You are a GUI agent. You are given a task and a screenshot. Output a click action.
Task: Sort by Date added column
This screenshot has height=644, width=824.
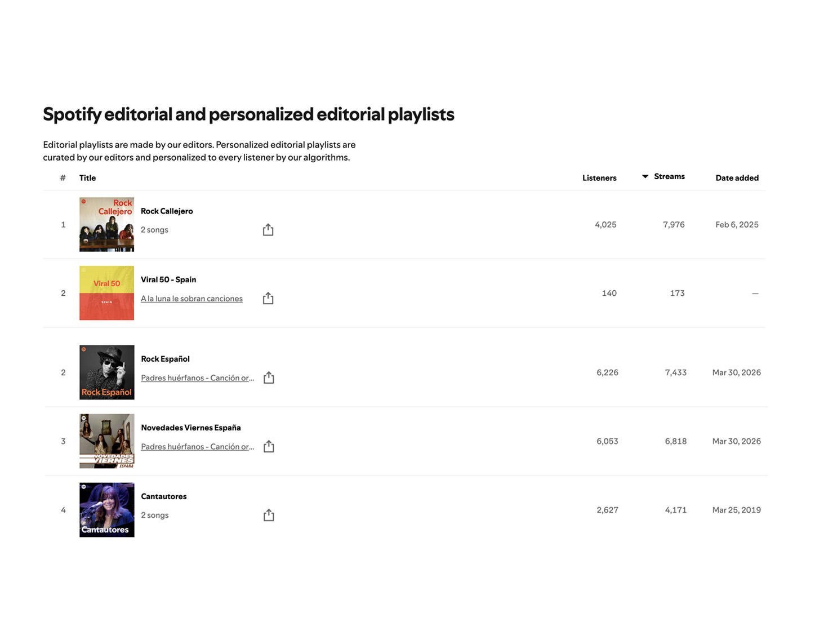pyautogui.click(x=737, y=178)
